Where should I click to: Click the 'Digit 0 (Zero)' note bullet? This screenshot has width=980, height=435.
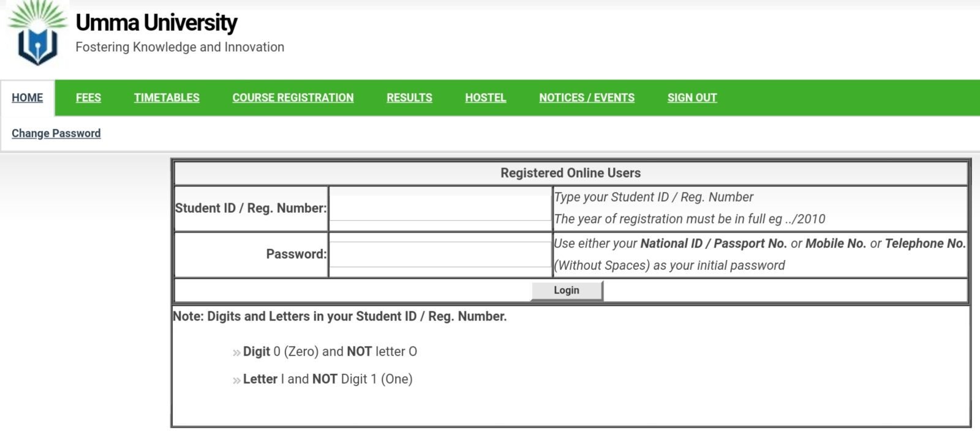(x=330, y=352)
